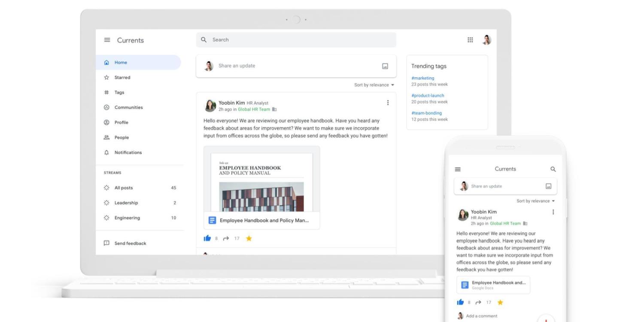644x322 pixels.
Task: Click the thumbs-up like icon on laptop post
Action: (x=207, y=238)
